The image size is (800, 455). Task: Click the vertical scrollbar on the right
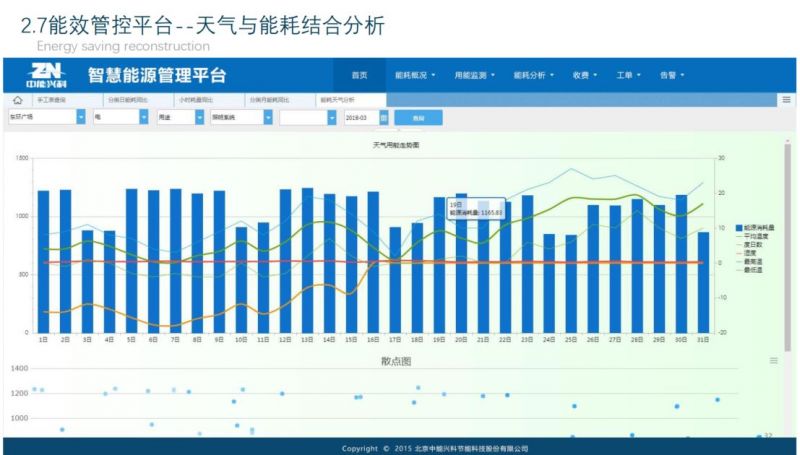787,250
